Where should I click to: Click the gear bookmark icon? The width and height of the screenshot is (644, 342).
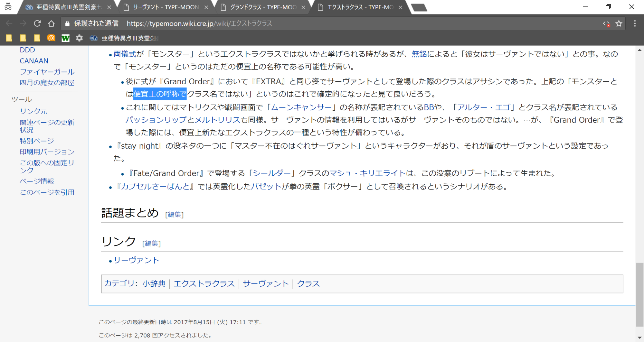pos(79,38)
